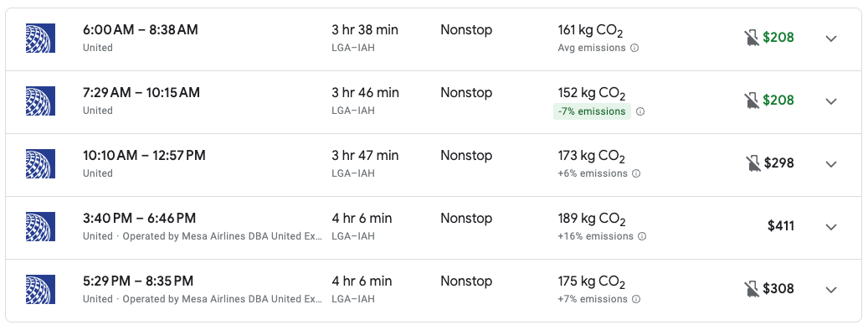This screenshot has width=868, height=325.
Task: Expand details of 10:10 AM flight
Action: pyautogui.click(x=831, y=164)
